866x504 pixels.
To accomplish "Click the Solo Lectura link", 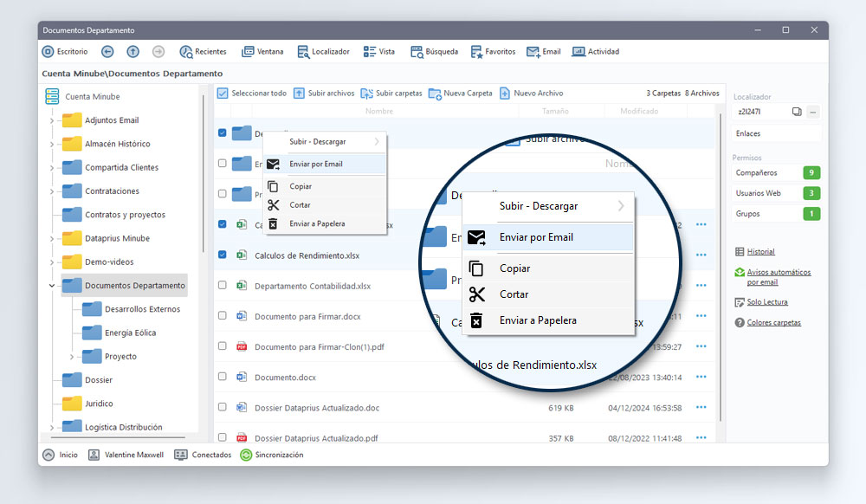I will (x=767, y=302).
